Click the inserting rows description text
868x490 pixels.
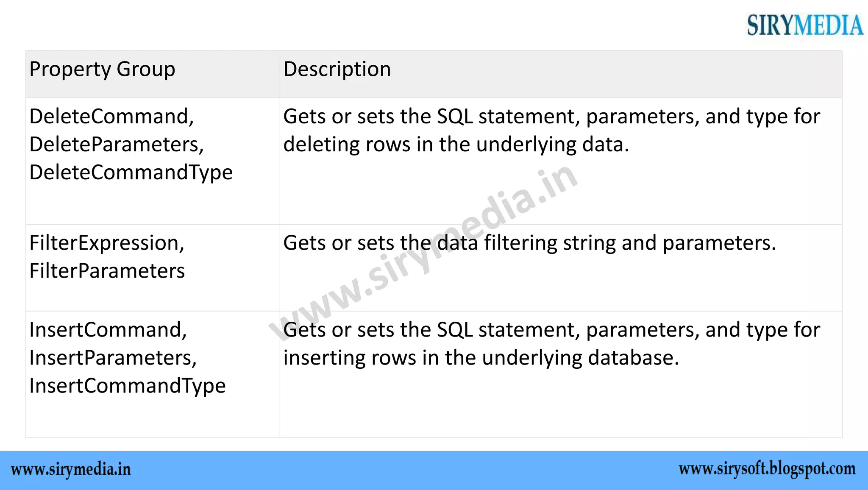pos(481,358)
